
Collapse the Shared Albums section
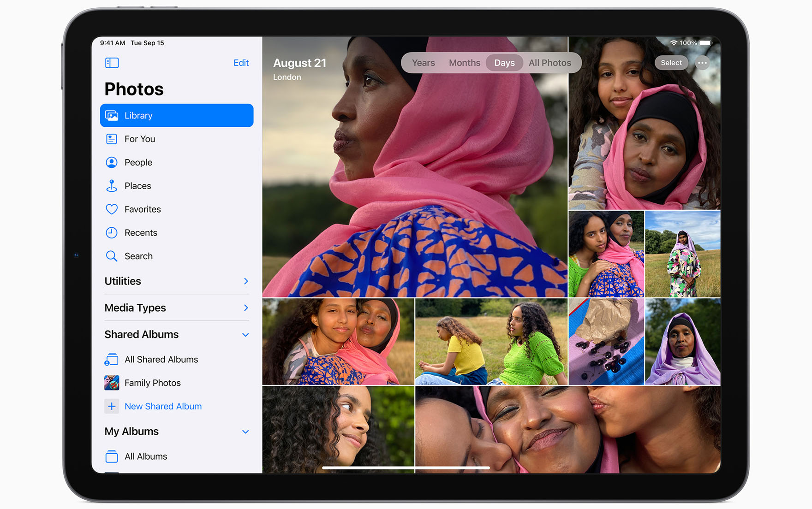(245, 335)
